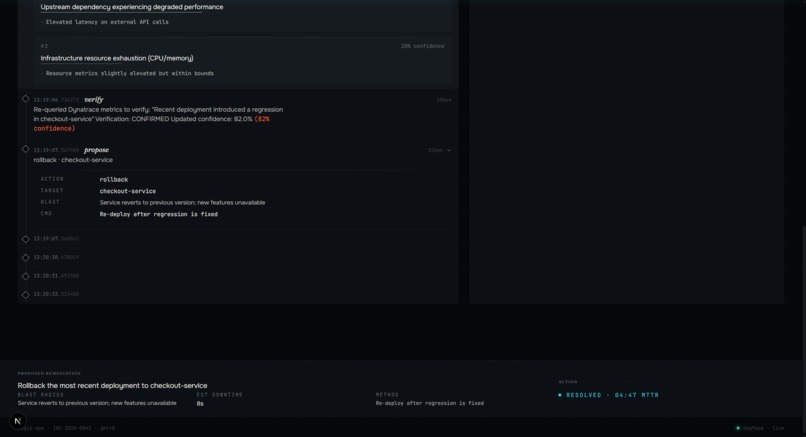Click the CMD row 'Re-deploy after regression is fixed'
Image resolution: width=806 pixels, height=437 pixels.
(159, 214)
